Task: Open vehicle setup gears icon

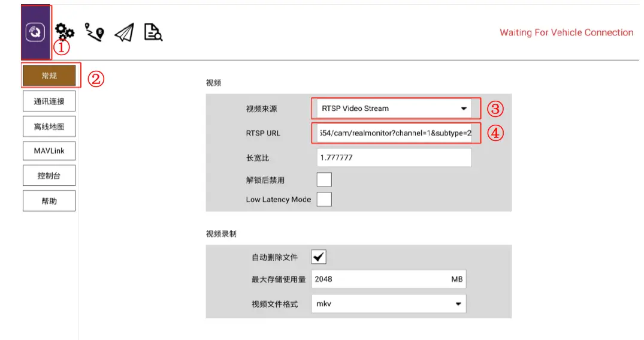Action: 65,32
